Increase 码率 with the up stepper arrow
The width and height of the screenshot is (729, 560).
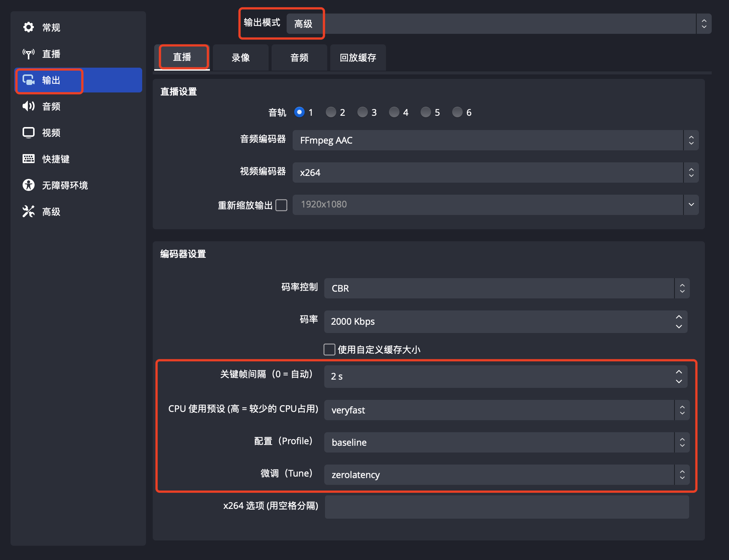679,317
